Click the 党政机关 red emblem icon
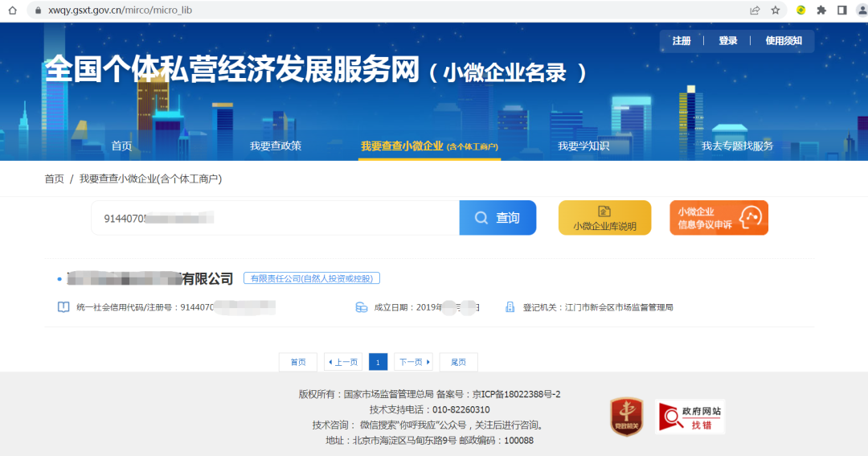 (626, 416)
